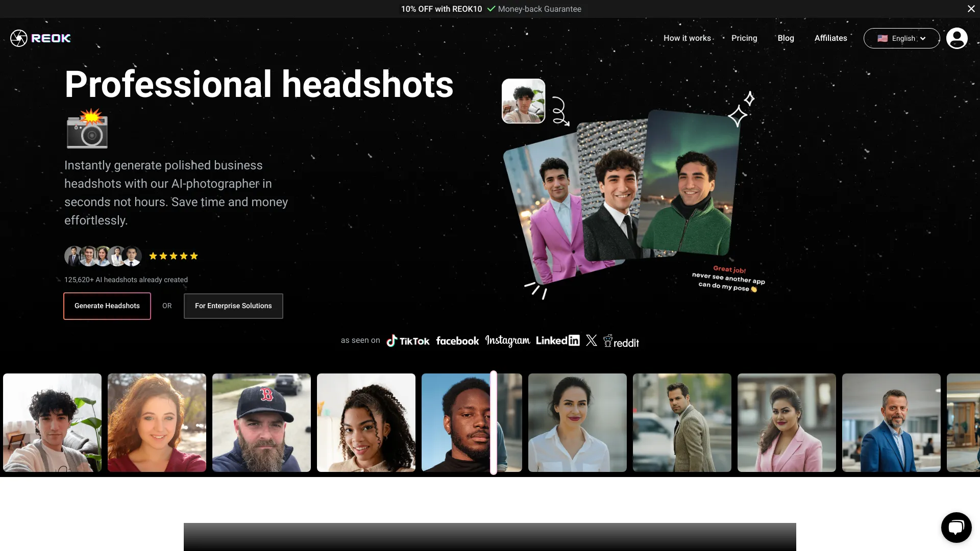Click the Generate Headshots button
The width and height of the screenshot is (980, 551).
pyautogui.click(x=107, y=306)
